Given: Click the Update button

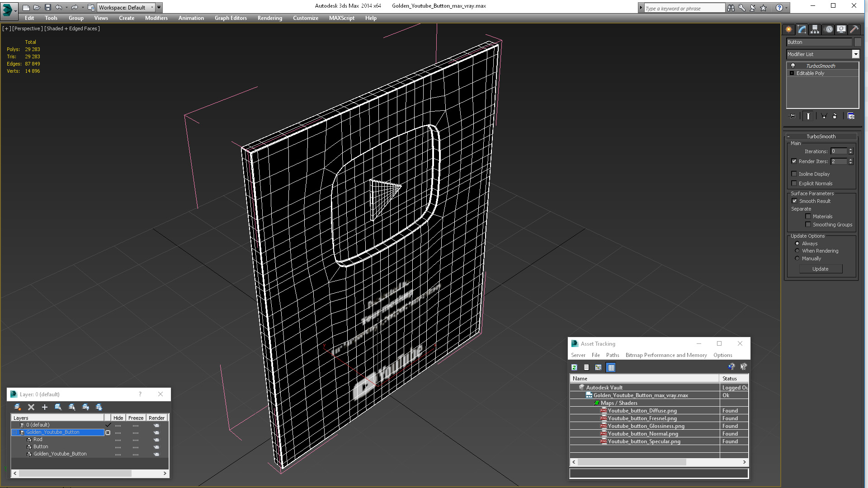Looking at the screenshot, I should tap(820, 269).
